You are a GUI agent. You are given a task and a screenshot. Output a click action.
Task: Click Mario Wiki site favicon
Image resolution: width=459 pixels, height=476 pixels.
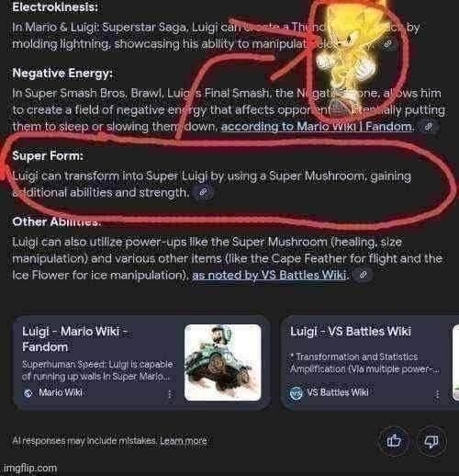[x=28, y=393]
